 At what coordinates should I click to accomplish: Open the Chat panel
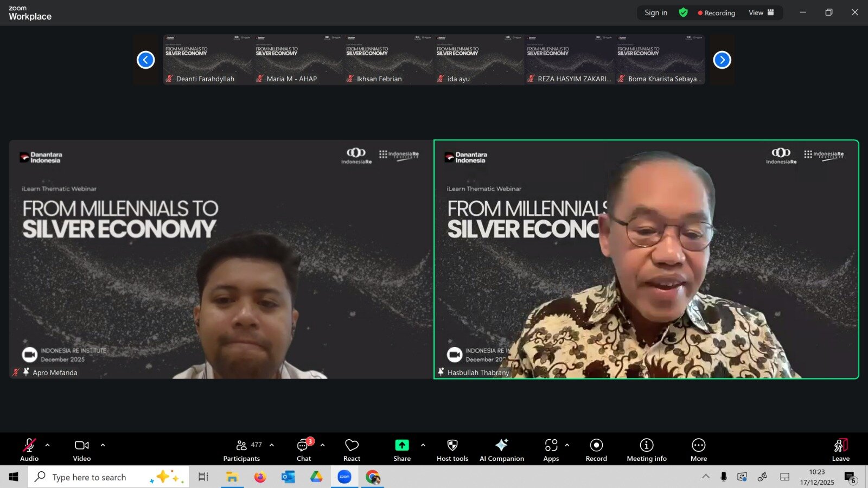point(303,450)
